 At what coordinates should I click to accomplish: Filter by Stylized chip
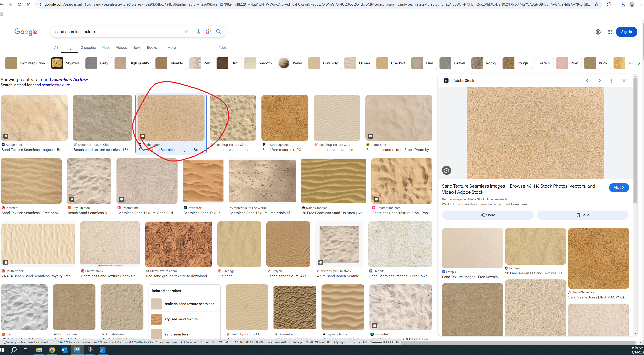pyautogui.click(x=67, y=63)
